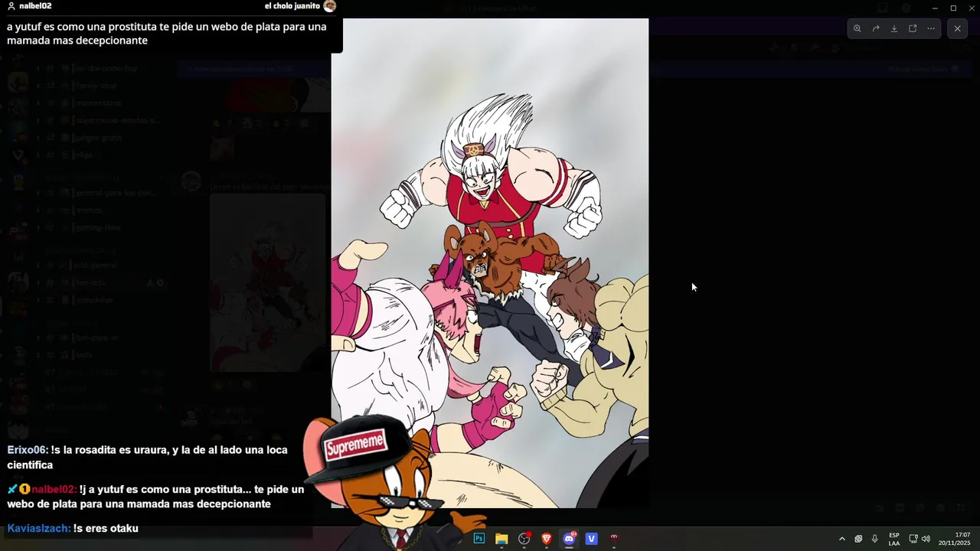
Task: Open Photoshop from the taskbar
Action: (479, 539)
